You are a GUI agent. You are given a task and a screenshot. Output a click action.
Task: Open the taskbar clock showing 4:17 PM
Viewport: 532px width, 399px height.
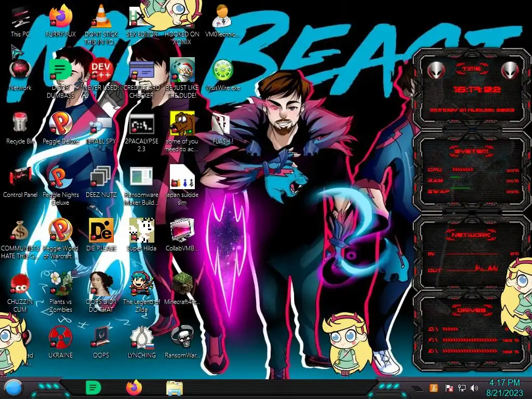pyautogui.click(x=504, y=388)
